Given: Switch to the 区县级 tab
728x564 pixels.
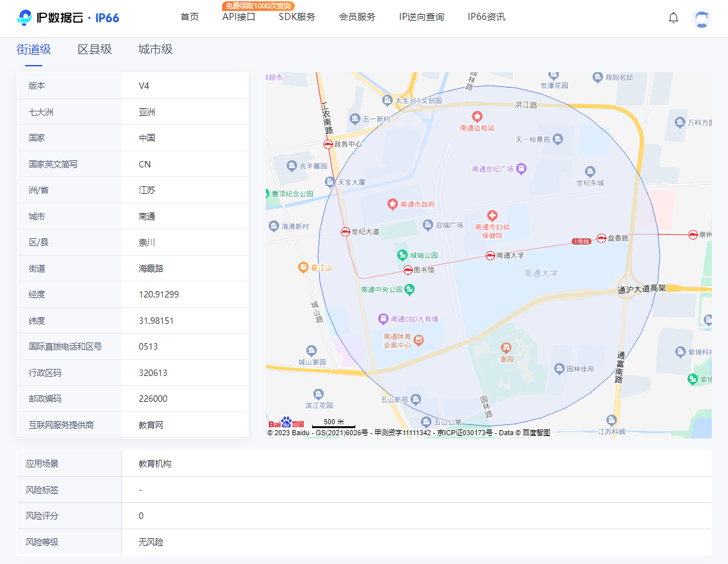Looking at the screenshot, I should 95,48.
